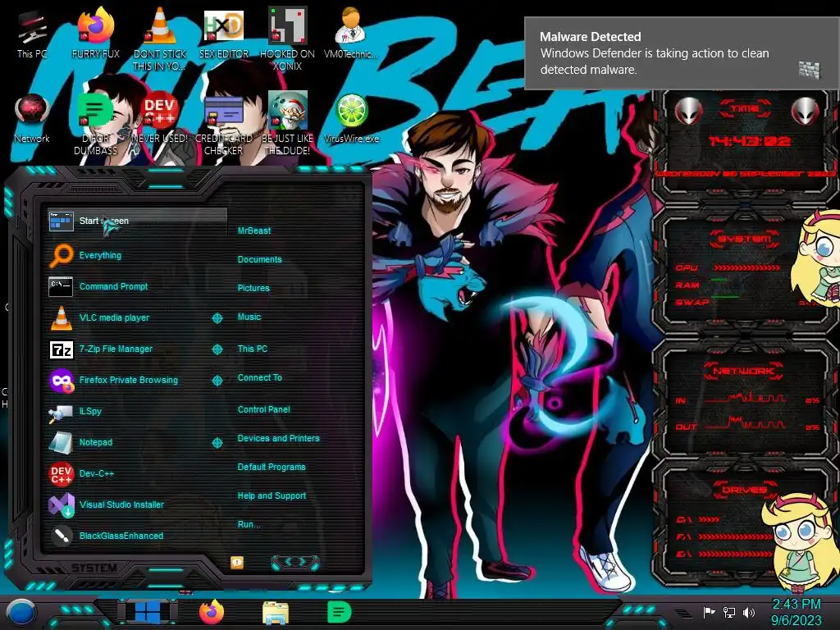Open the green D FOR DUMBASS desktop icon
The width and height of the screenshot is (840, 630).
click(95, 123)
